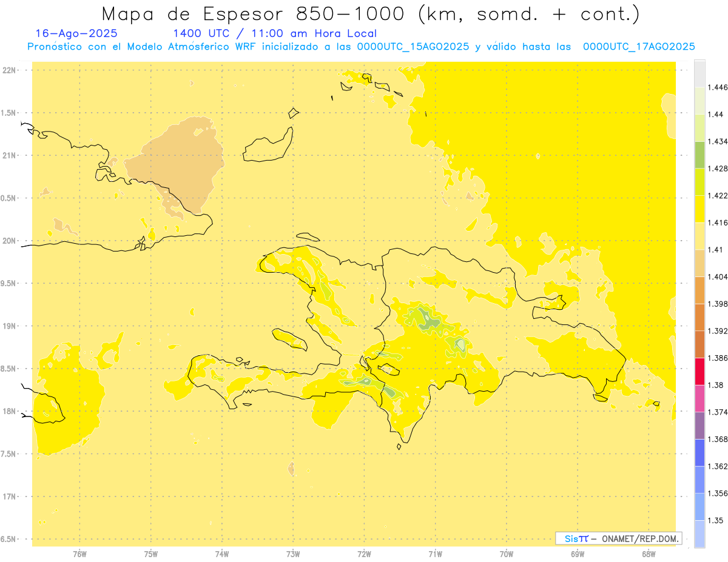Viewport: 728px width, 562px height.
Task: Click the legend value 1.422
Action: [x=718, y=196]
